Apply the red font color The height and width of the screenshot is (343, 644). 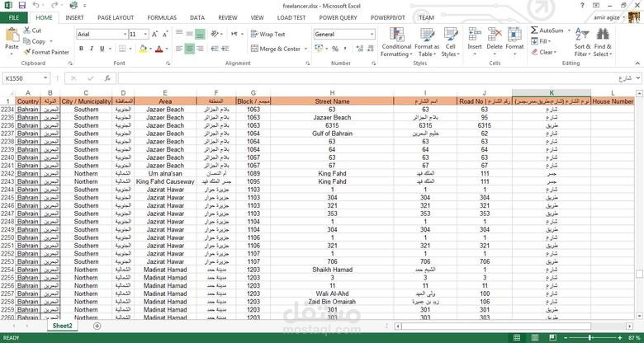pyautogui.click(x=159, y=49)
